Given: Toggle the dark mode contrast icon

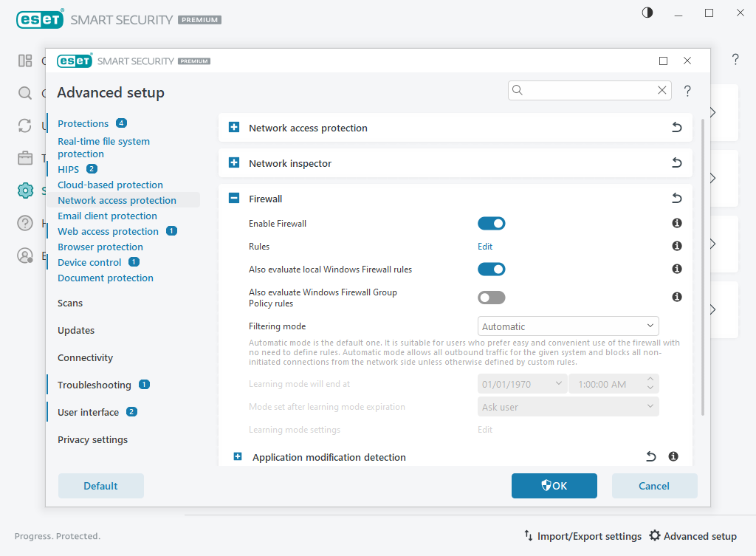Looking at the screenshot, I should click(647, 13).
